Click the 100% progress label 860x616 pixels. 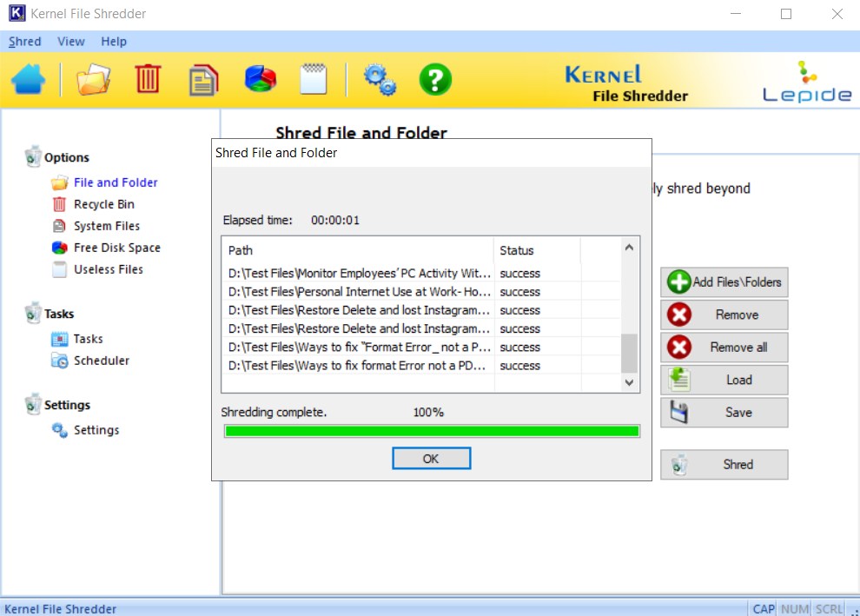pos(428,413)
